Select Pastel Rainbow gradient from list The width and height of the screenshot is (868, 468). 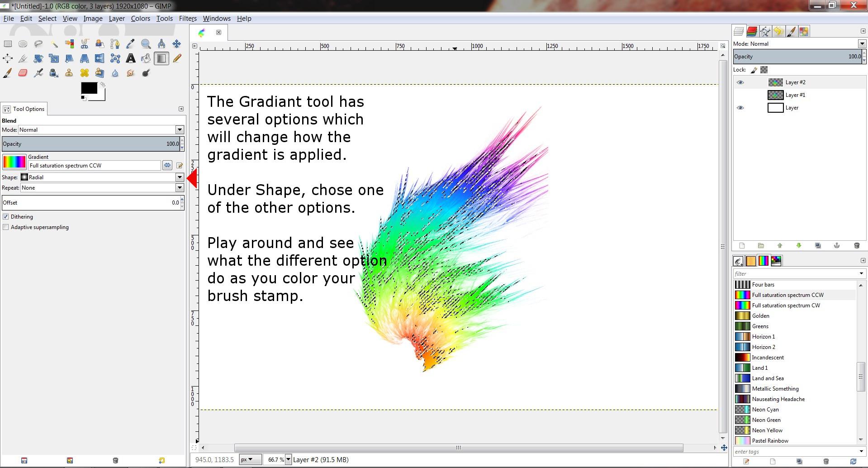pyautogui.click(x=770, y=440)
